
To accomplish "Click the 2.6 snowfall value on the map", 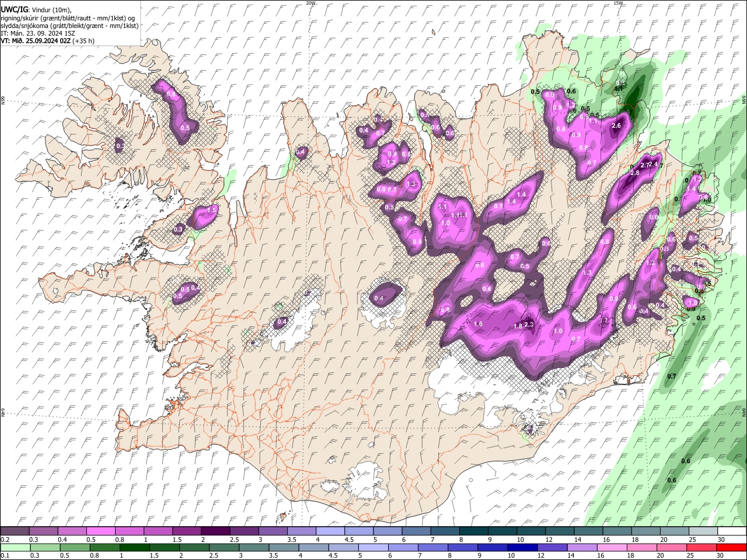I will [616, 126].
